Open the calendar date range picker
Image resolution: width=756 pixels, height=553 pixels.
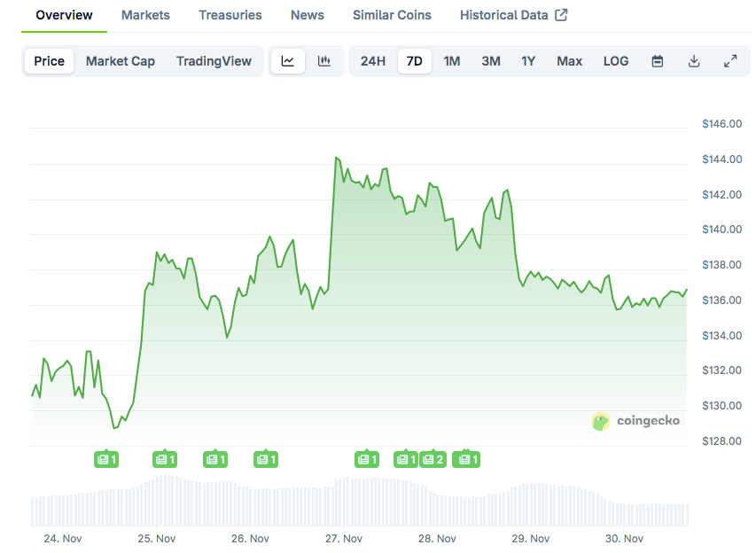coord(658,61)
